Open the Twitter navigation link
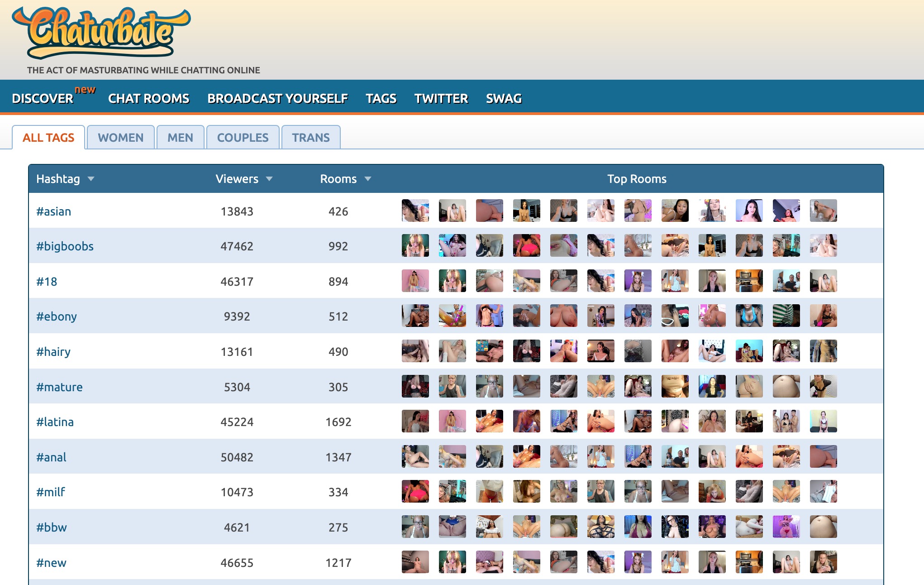The image size is (924, 585). 441,98
